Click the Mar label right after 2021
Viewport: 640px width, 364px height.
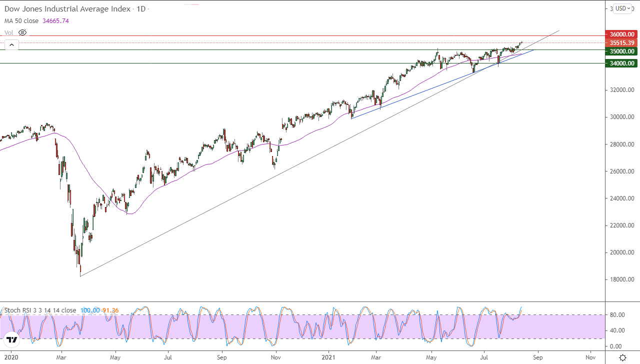376,357
